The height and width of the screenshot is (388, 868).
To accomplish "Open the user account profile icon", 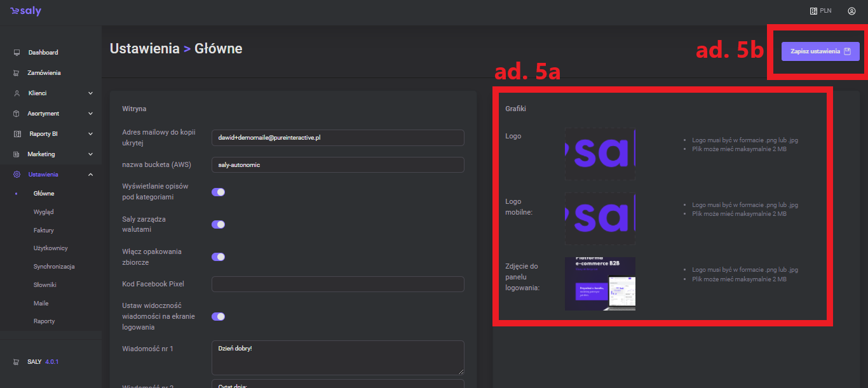I will pos(851,11).
